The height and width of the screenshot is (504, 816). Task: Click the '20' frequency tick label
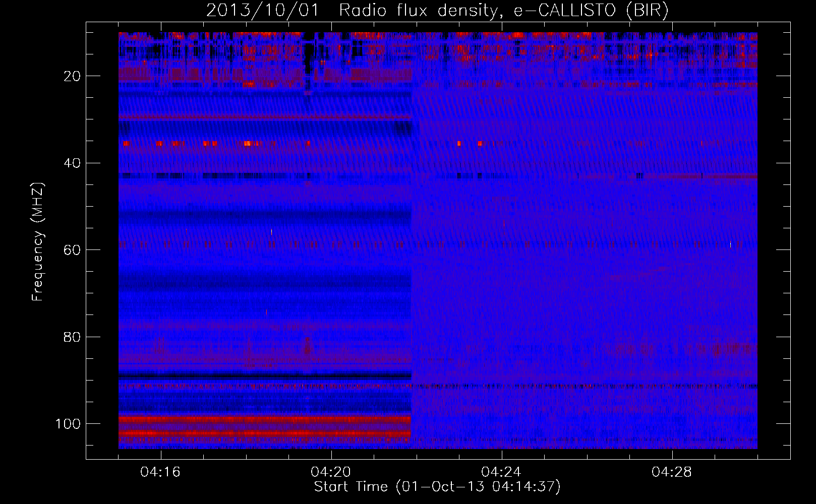click(72, 76)
